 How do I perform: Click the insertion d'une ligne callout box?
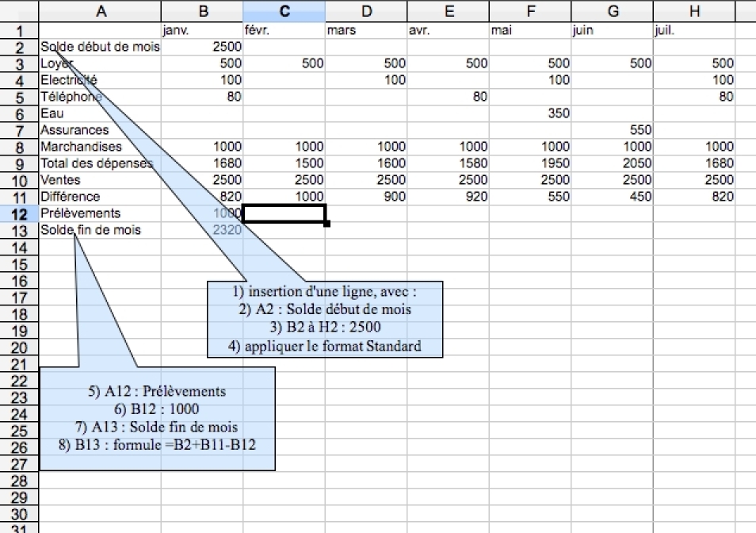325,319
